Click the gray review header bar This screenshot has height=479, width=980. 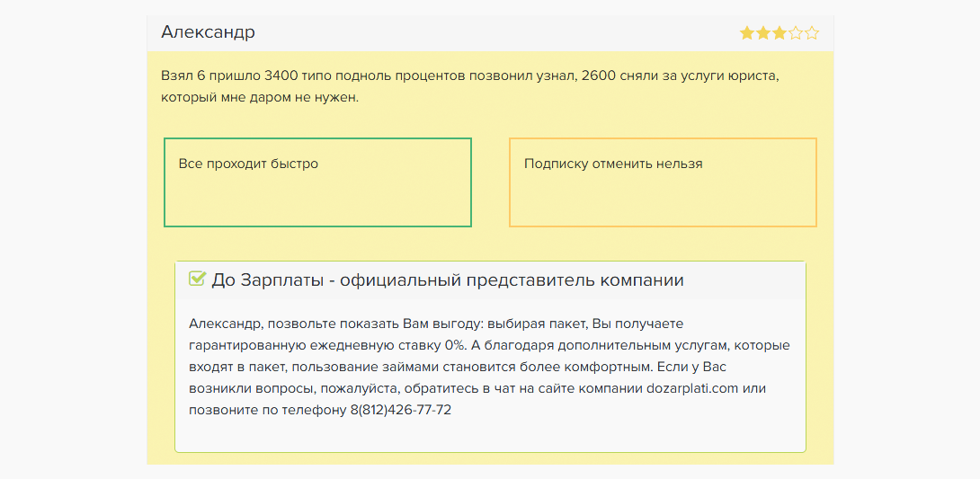(x=491, y=33)
